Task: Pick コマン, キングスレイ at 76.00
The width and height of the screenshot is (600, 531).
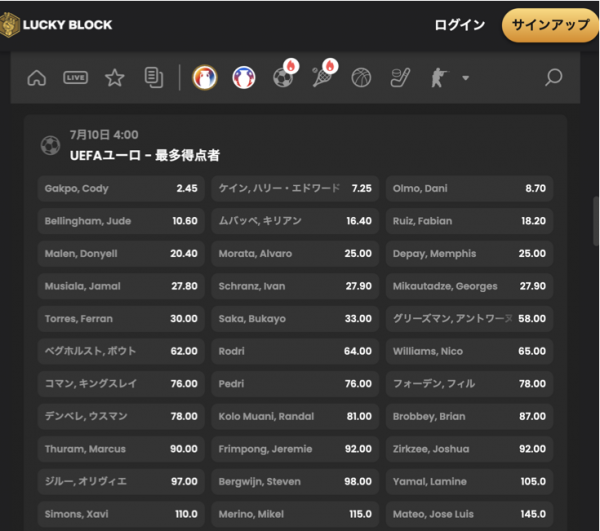Action: (121, 384)
